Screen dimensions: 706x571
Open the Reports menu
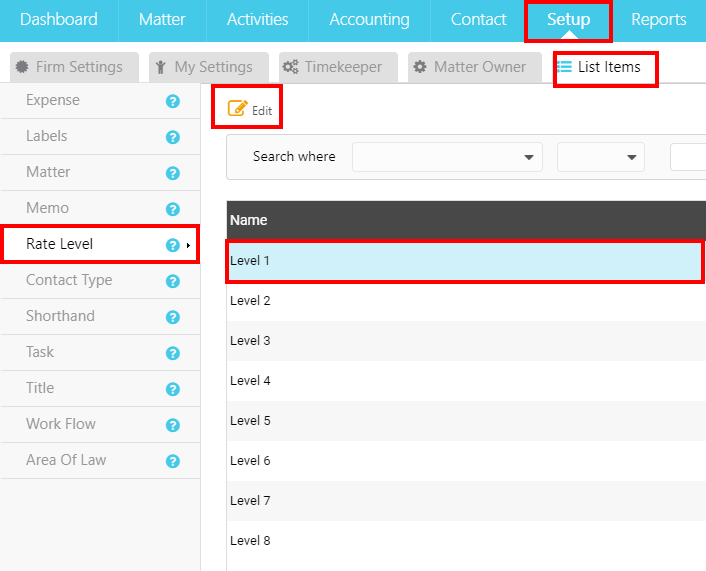point(659,19)
